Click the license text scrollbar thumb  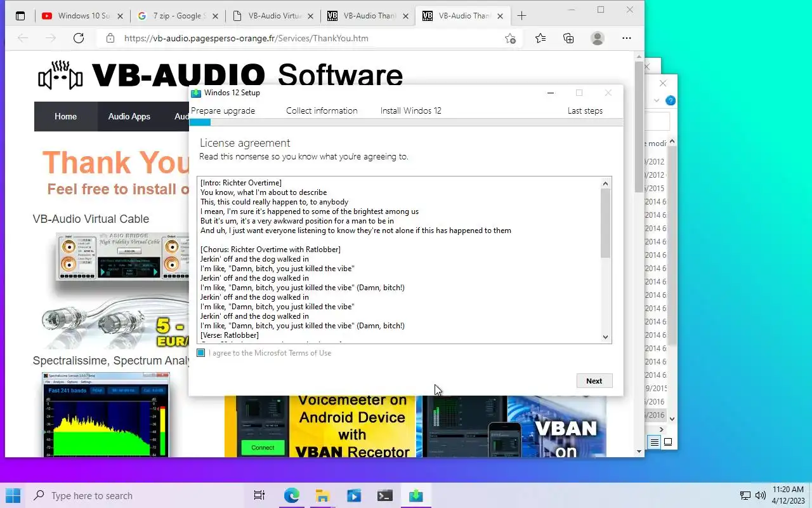[x=605, y=224]
